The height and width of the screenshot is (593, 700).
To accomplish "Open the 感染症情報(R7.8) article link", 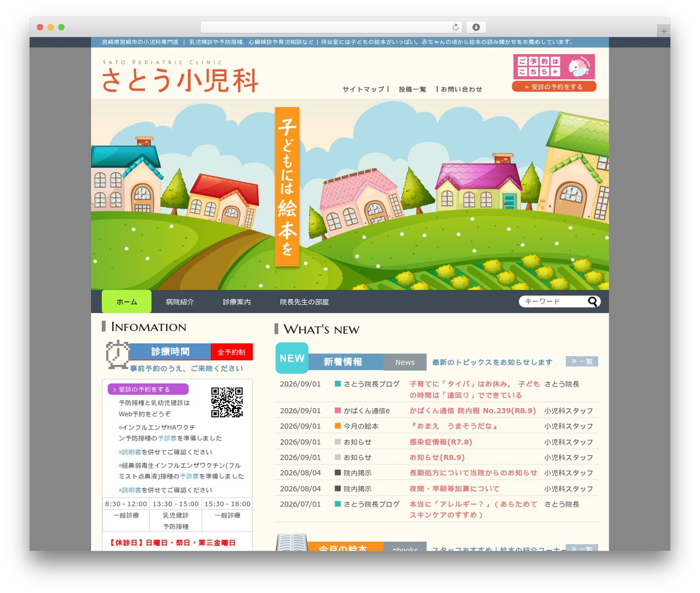I will tap(441, 441).
